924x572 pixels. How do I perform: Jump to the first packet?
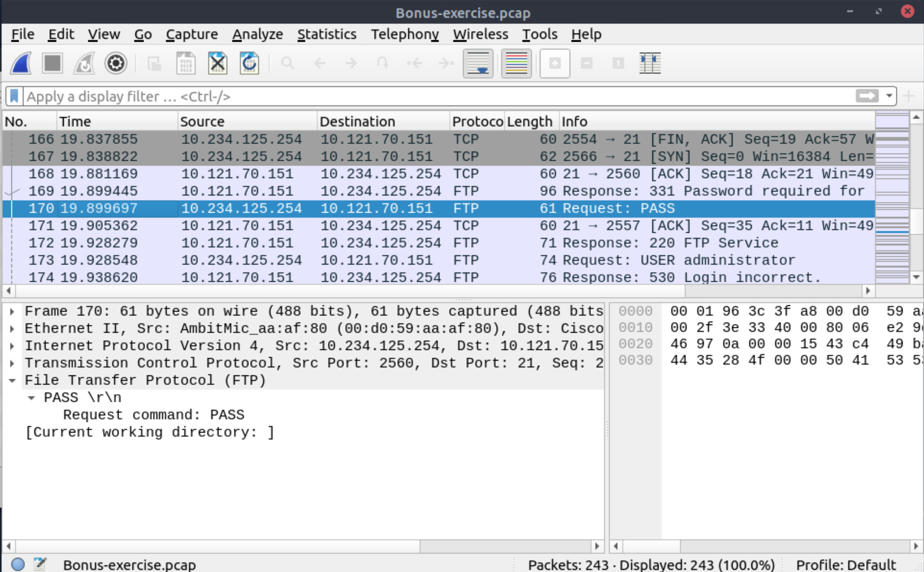click(414, 63)
